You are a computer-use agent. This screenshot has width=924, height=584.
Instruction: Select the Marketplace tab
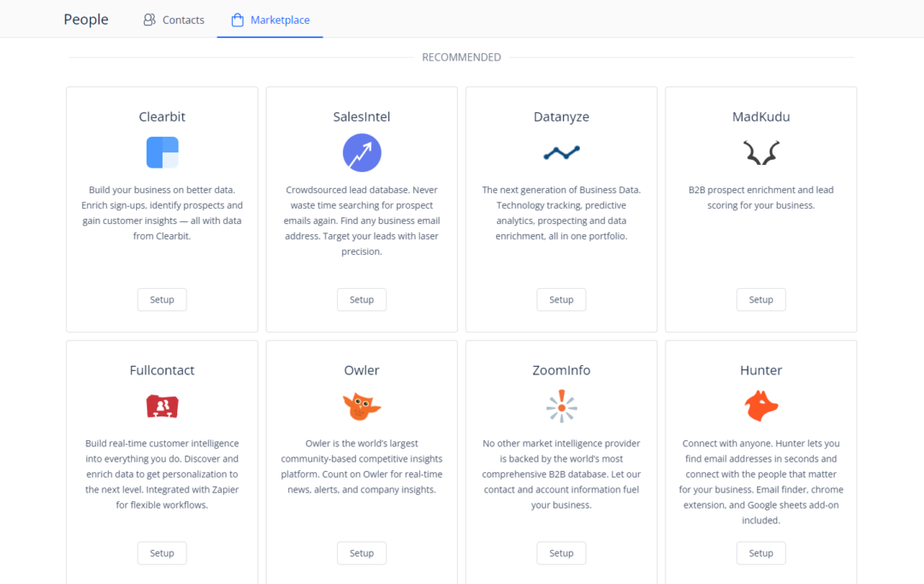click(270, 20)
